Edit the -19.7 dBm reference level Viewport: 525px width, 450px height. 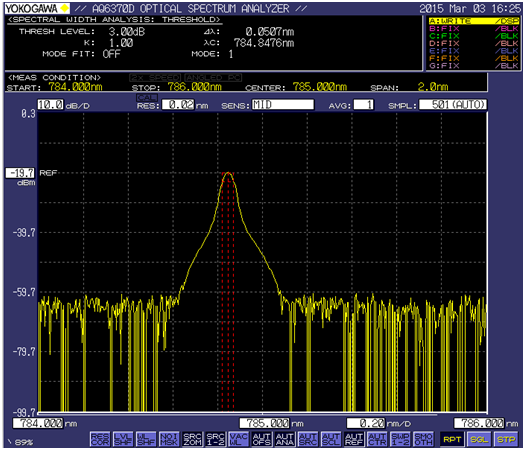point(20,173)
